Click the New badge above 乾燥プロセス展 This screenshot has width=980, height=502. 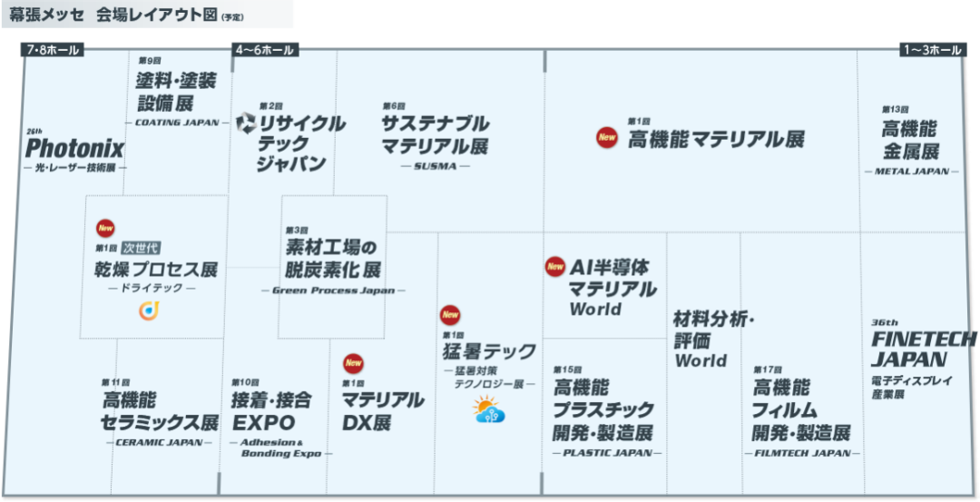pyautogui.click(x=105, y=229)
